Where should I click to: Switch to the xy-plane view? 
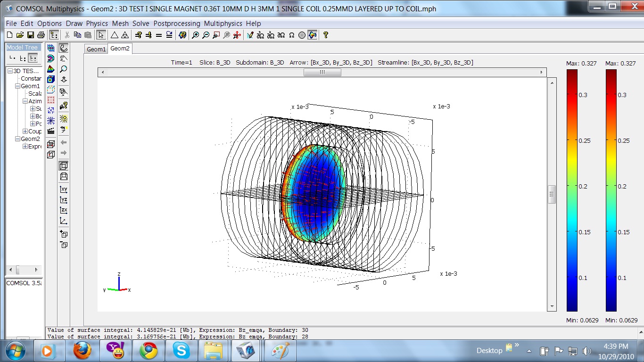pyautogui.click(x=64, y=189)
